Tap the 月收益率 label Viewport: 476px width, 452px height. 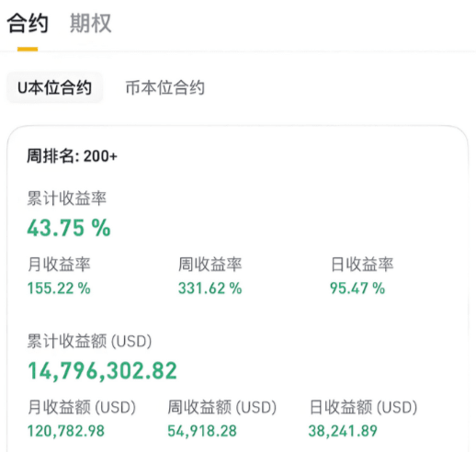point(59,264)
